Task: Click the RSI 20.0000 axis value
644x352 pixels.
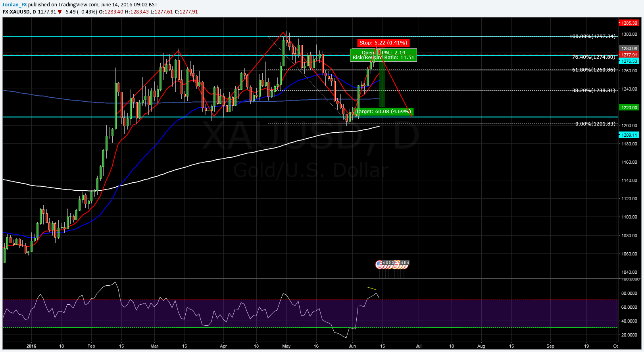Action: (x=629, y=335)
